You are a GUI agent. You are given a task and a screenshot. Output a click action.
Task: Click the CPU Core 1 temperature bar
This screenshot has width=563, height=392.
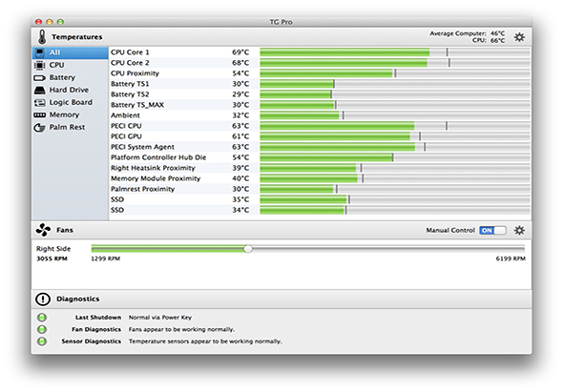pos(395,52)
